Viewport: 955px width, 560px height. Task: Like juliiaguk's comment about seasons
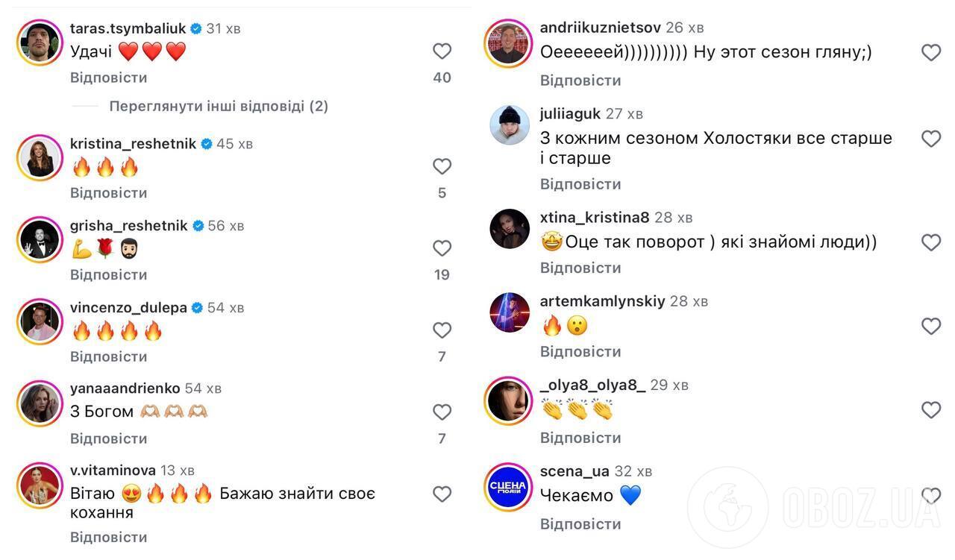(930, 138)
